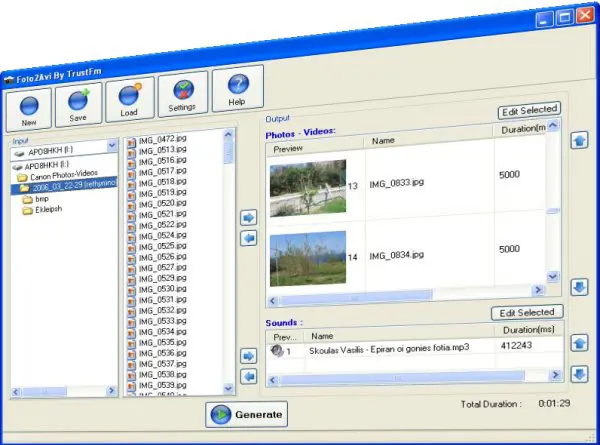Add selected file to photos with right arrow

[x=249, y=217]
